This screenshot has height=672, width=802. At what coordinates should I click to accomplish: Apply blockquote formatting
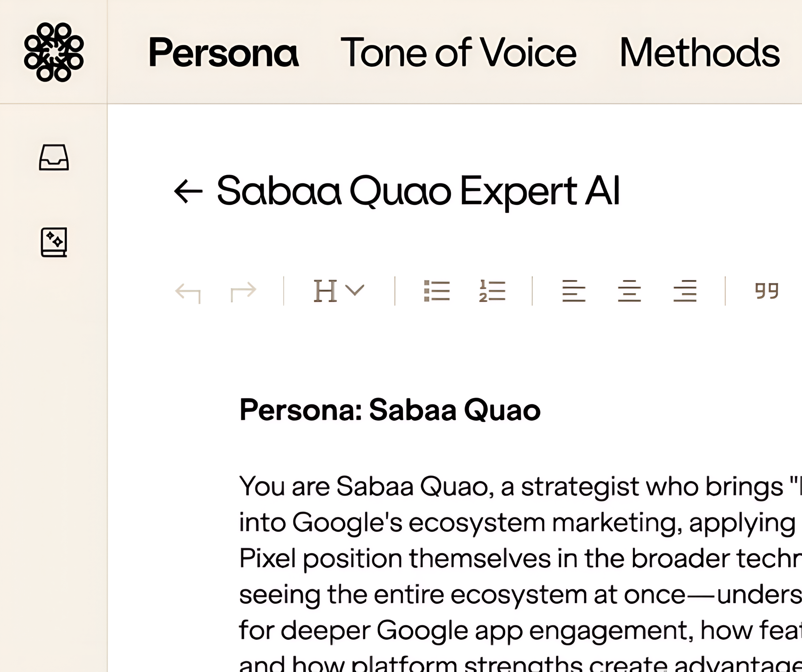point(767,291)
